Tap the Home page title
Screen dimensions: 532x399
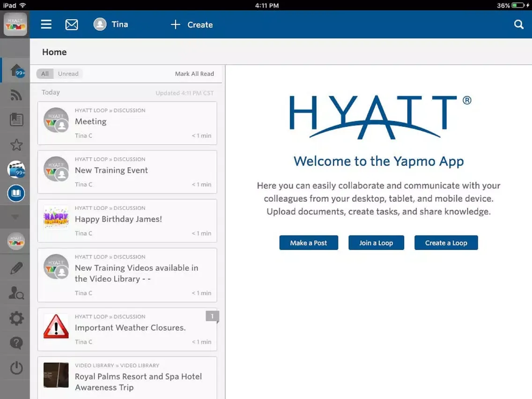54,52
